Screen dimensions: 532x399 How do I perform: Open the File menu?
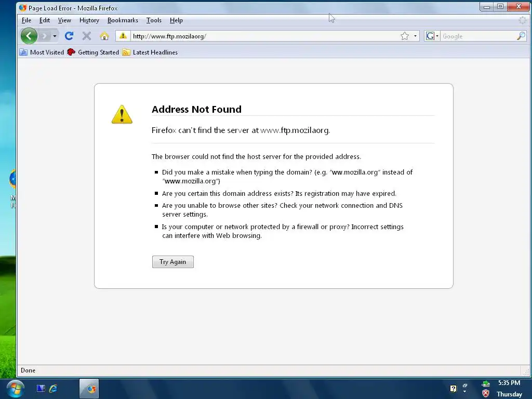pyautogui.click(x=26, y=20)
